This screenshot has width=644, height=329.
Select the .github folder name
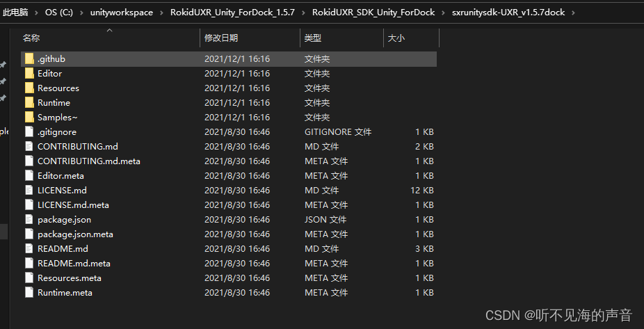(51, 59)
